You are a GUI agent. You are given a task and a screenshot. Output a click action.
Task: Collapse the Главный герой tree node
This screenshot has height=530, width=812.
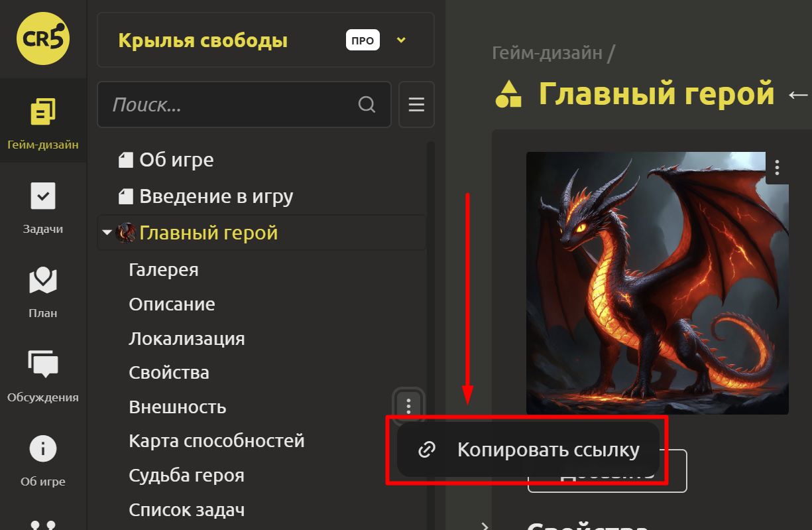tap(106, 233)
